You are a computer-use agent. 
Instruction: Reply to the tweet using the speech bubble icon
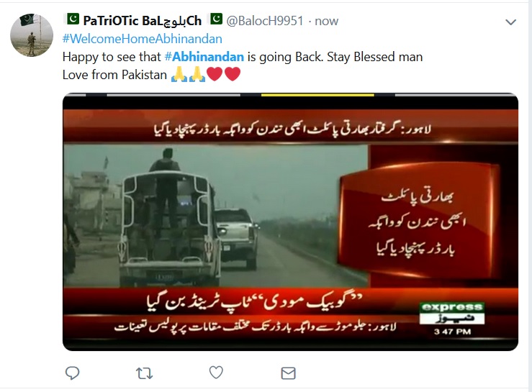(x=72, y=373)
